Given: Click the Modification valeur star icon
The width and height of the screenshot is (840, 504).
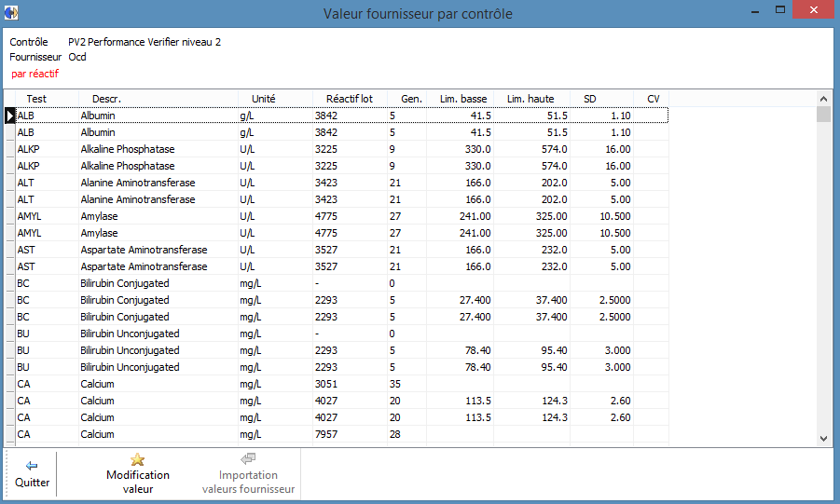Looking at the screenshot, I should coord(138,459).
